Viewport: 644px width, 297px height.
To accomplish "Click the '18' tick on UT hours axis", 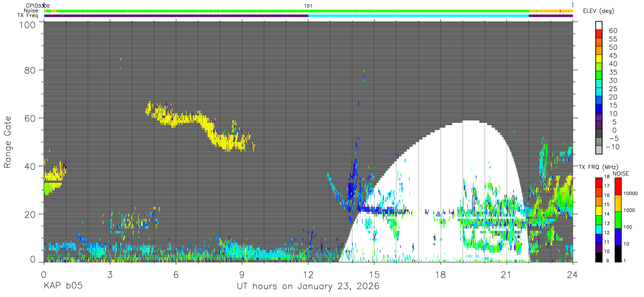I will (x=441, y=274).
